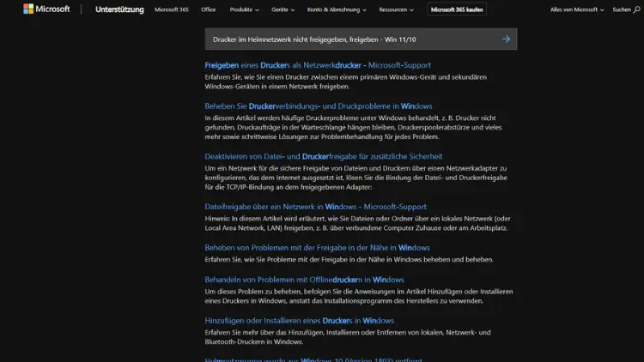Open 'Freigeben eines Druckers als Netzwerkdrucker' result
The image size is (644, 362).
(318, 65)
